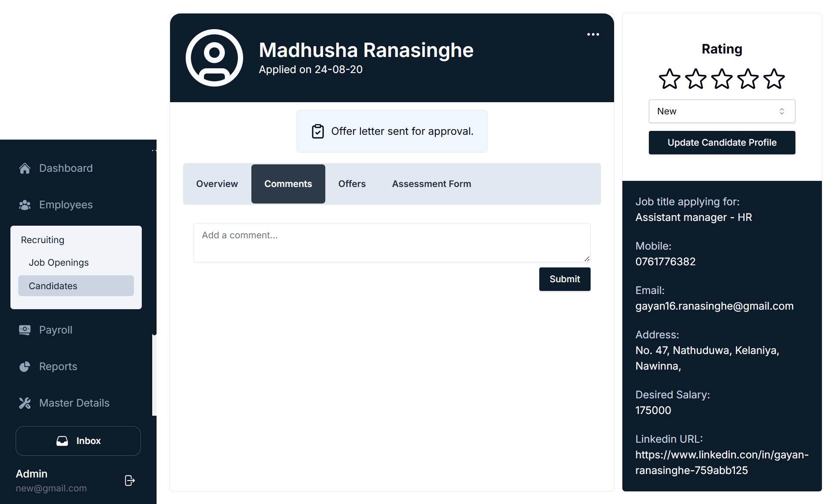835x504 pixels.
Task: Open the Inbox via its tray icon
Action: click(x=62, y=441)
